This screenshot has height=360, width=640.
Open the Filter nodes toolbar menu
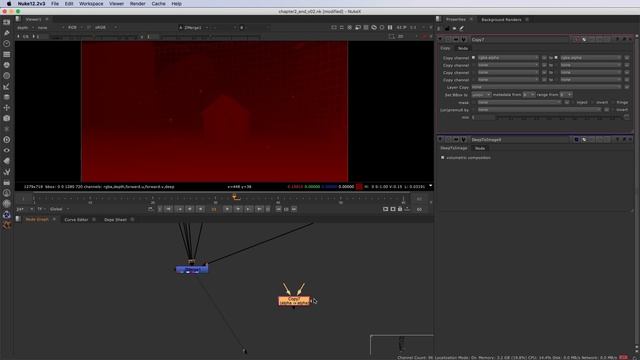[x=7, y=76]
